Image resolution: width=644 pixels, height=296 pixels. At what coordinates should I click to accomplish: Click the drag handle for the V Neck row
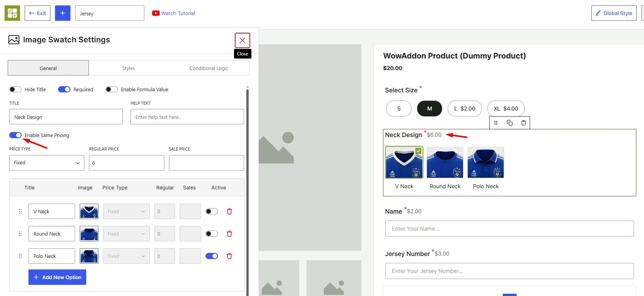point(20,211)
